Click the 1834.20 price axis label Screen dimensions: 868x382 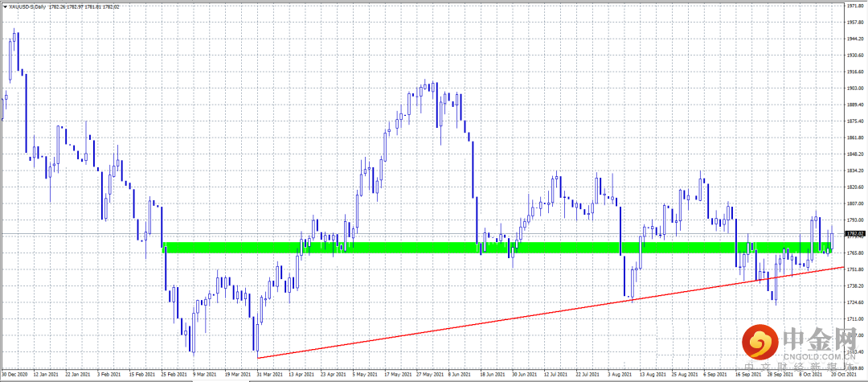coord(856,170)
